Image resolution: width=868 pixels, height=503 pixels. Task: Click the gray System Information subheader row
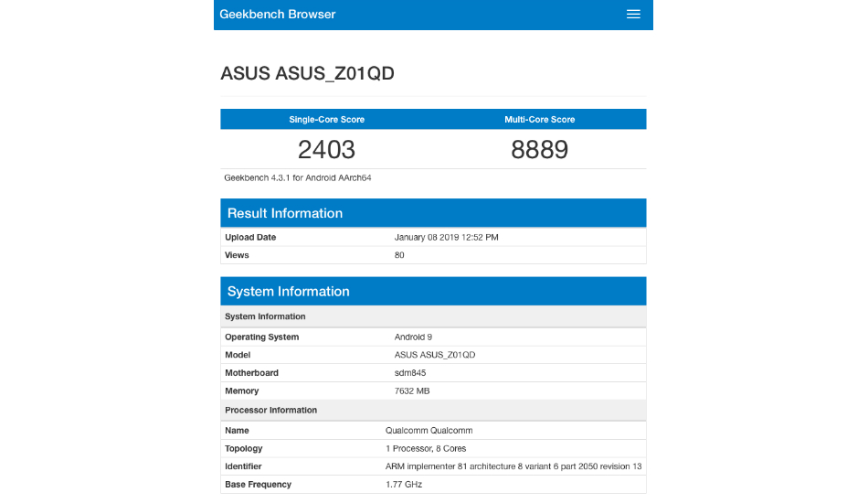click(x=433, y=316)
